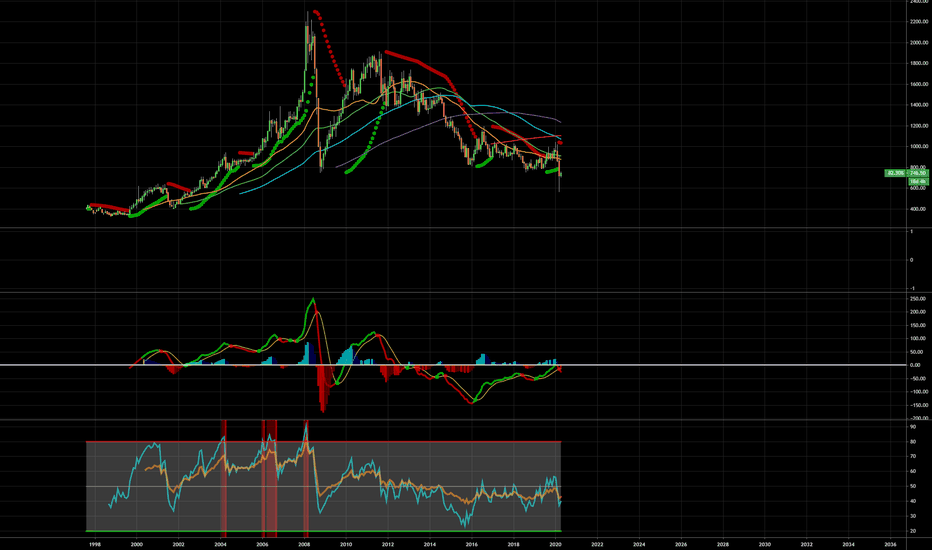Image resolution: width=932 pixels, height=550 pixels.
Task: Click the 80 label on RSI scale
Action: point(913,442)
